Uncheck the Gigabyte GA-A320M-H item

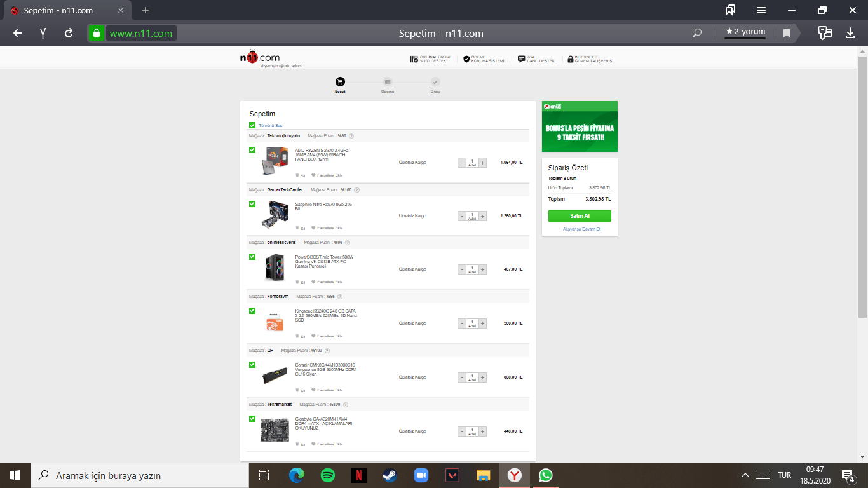pyautogui.click(x=252, y=419)
